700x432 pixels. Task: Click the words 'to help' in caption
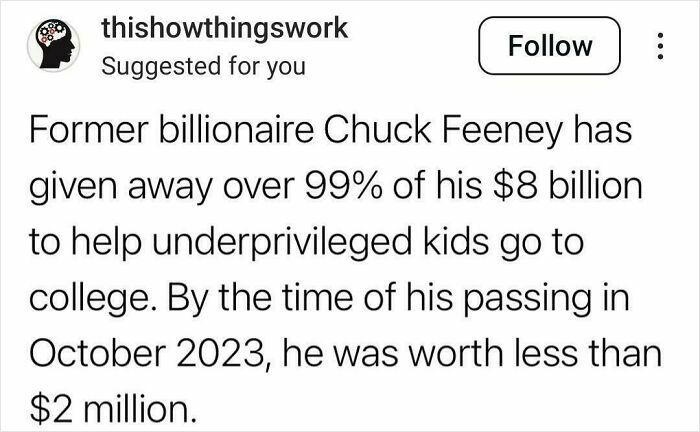86,243
